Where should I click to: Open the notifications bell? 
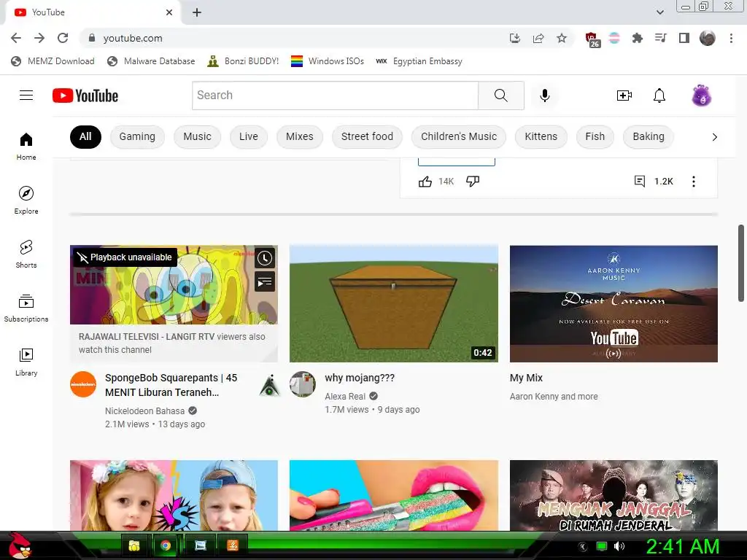tap(659, 96)
